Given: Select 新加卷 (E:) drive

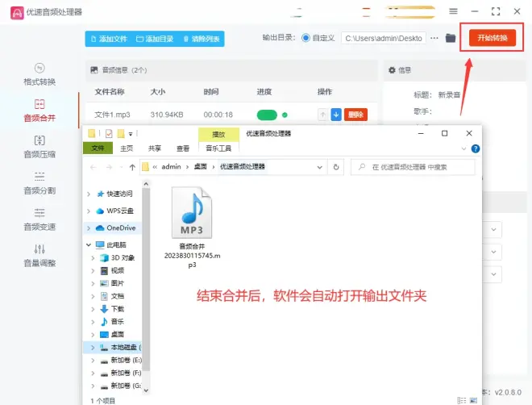Looking at the screenshot, I should tap(121, 360).
